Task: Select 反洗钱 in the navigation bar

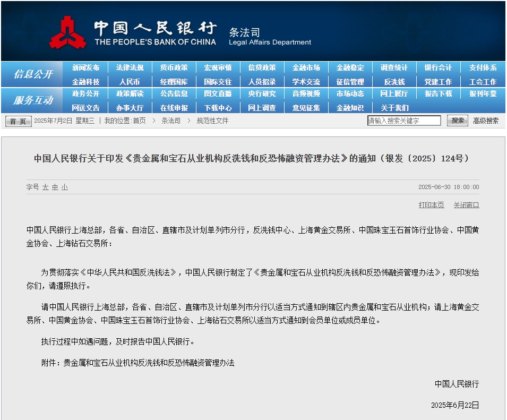Action: [394, 82]
